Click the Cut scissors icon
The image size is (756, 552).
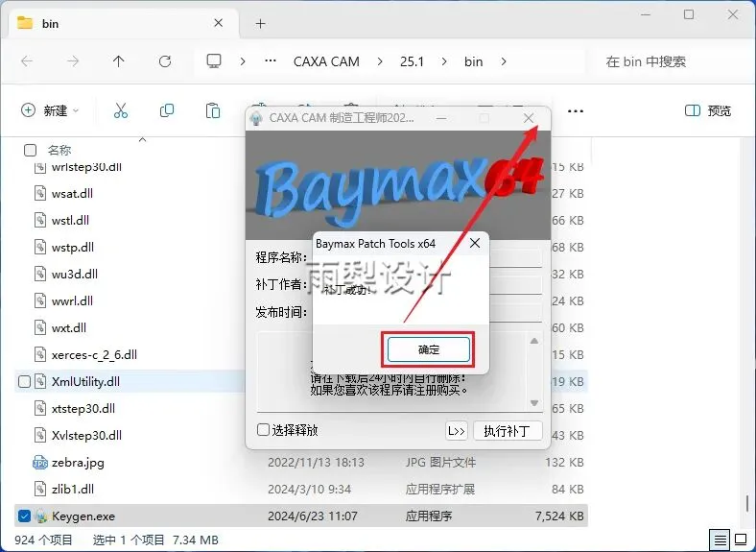tap(121, 110)
